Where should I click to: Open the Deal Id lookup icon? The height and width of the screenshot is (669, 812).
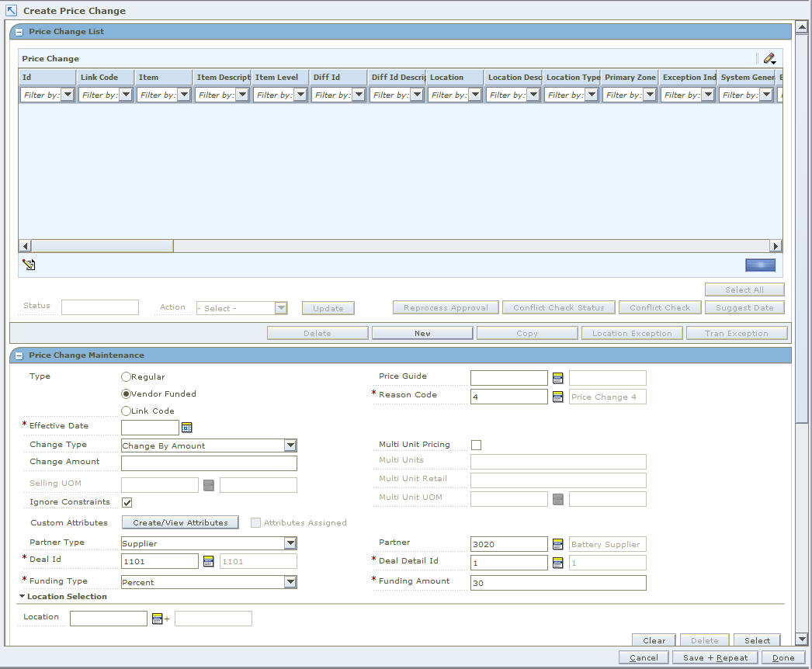[x=208, y=561]
